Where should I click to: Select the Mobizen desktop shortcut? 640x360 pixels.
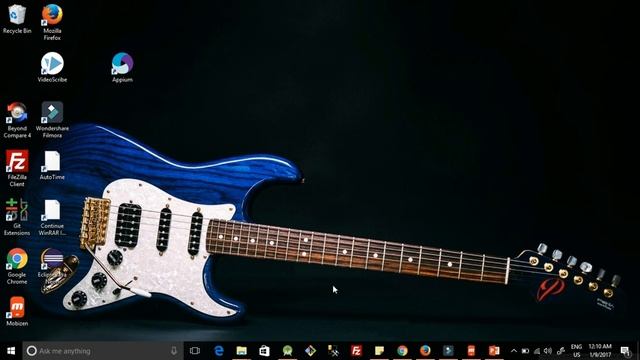tap(17, 311)
